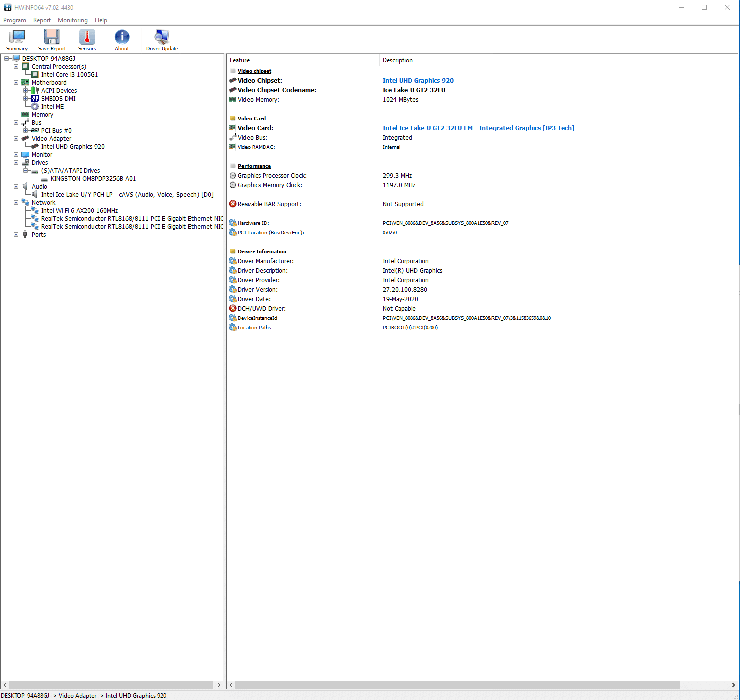Viewport: 740px width, 700px height.
Task: Click the Performance section heading
Action: click(254, 166)
